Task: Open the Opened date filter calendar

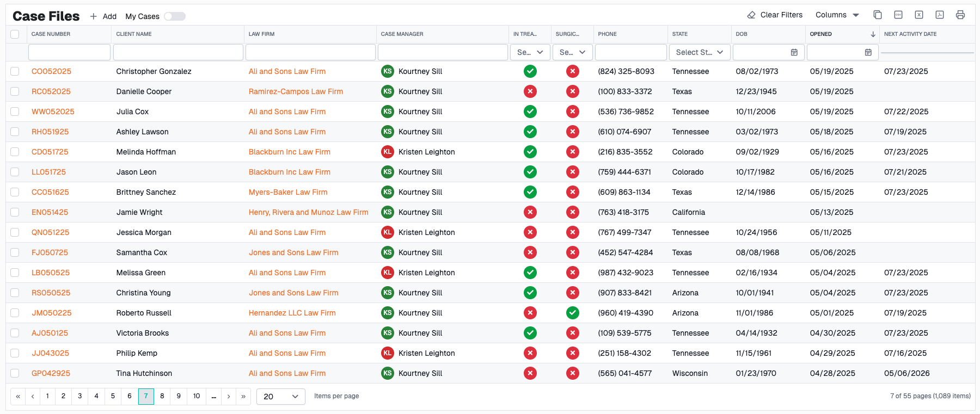Action: coord(868,52)
